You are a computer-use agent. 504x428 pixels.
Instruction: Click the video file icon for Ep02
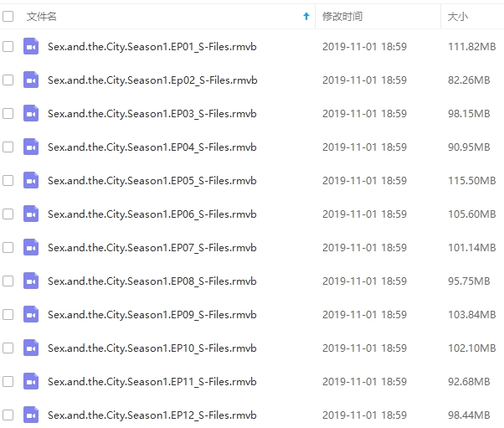[31, 80]
